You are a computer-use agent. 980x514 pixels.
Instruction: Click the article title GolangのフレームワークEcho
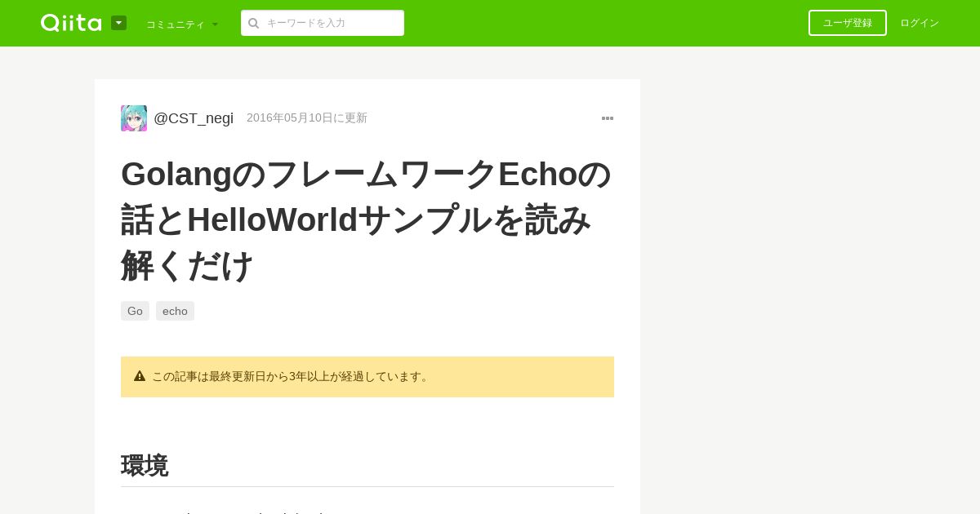coord(366,219)
